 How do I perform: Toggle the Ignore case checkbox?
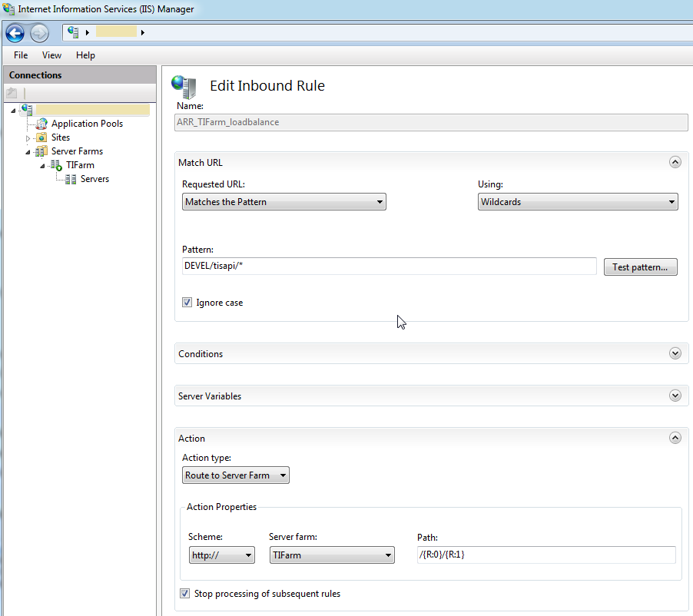(187, 303)
